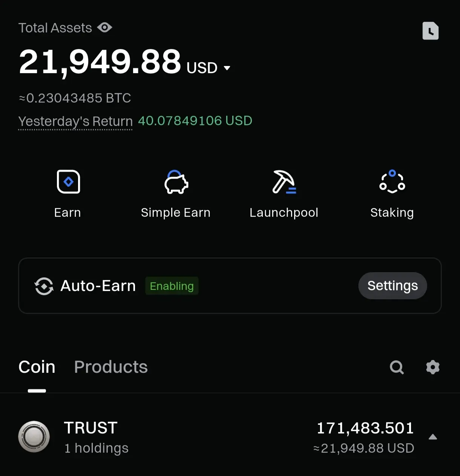Search coins with the magnifier icon
Viewport: 460px width, 476px height.
(397, 367)
